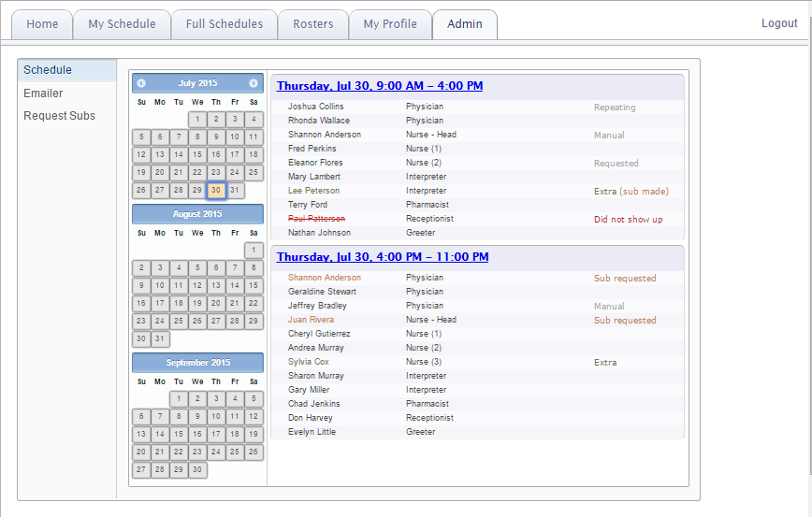Open the 9:00 AM – 4:00 PM shift link
The width and height of the screenshot is (812, 517).
click(x=380, y=86)
